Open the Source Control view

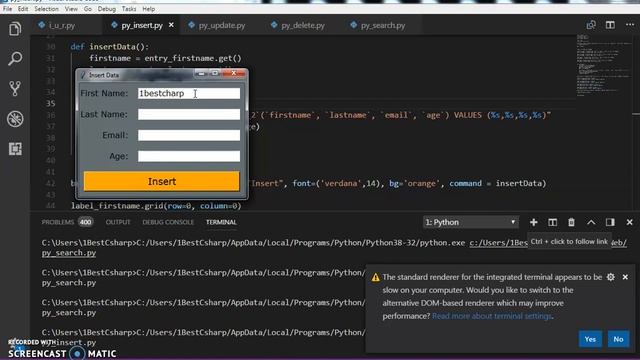(15, 88)
